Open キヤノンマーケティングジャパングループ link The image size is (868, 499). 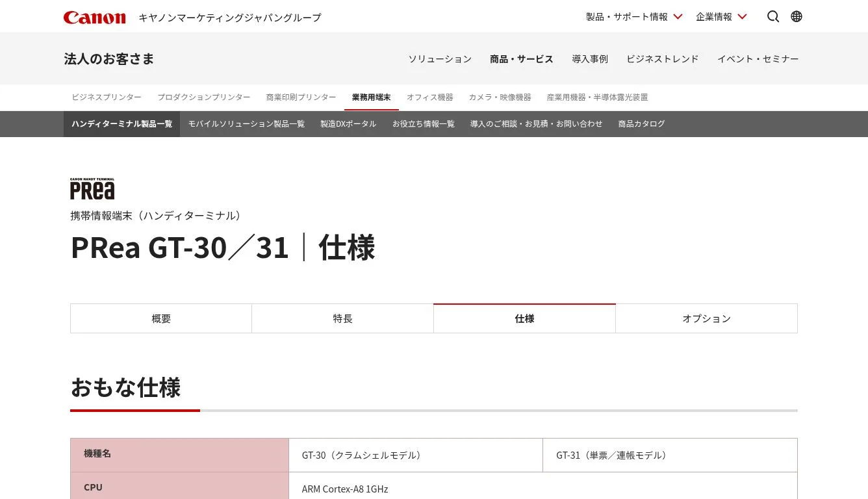coord(230,18)
